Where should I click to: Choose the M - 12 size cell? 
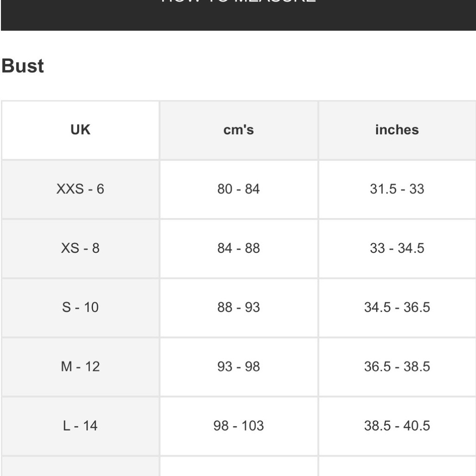[x=80, y=366]
